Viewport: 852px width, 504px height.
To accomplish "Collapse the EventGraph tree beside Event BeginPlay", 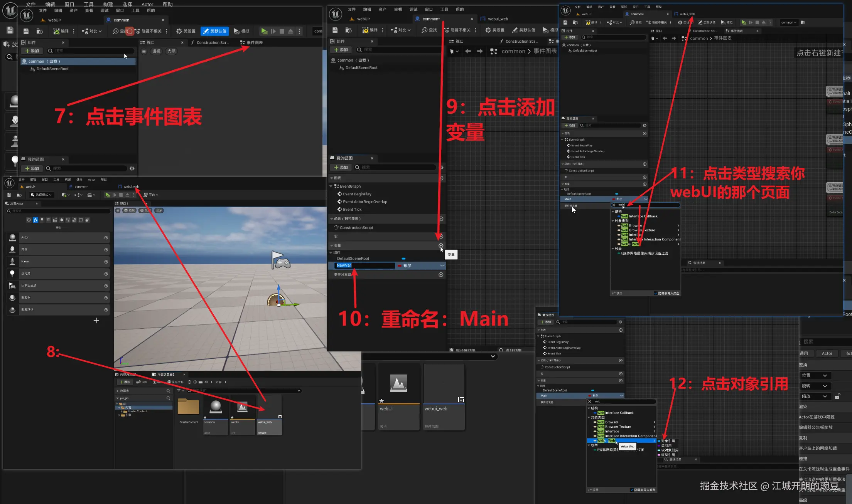I will 331,186.
